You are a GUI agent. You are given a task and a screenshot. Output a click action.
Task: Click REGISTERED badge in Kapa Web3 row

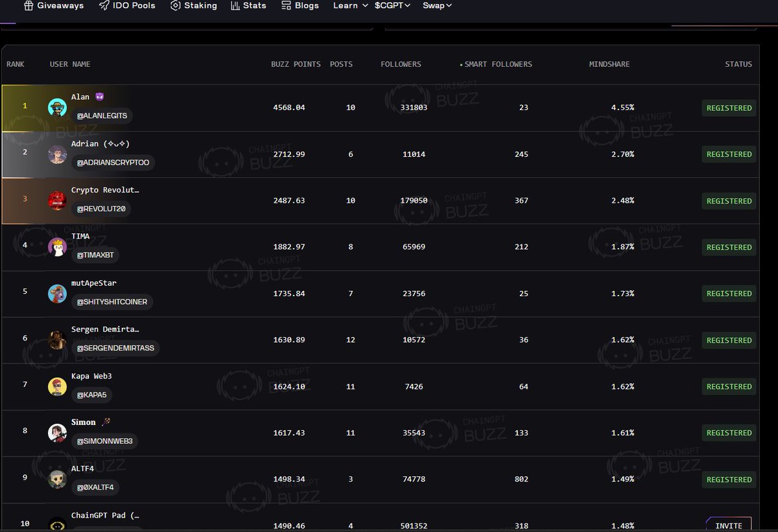tap(729, 386)
